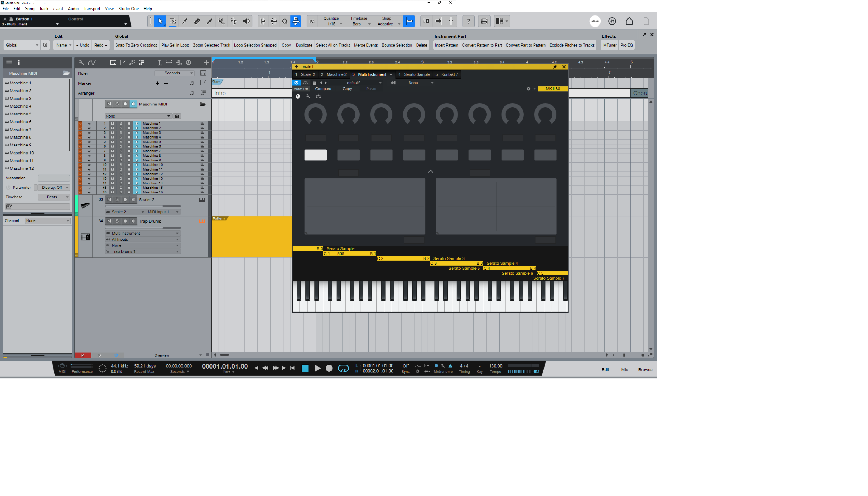Image resolution: width=868 pixels, height=496 pixels.
Task: Detach the macro toolbar panel
Action: [644, 35]
